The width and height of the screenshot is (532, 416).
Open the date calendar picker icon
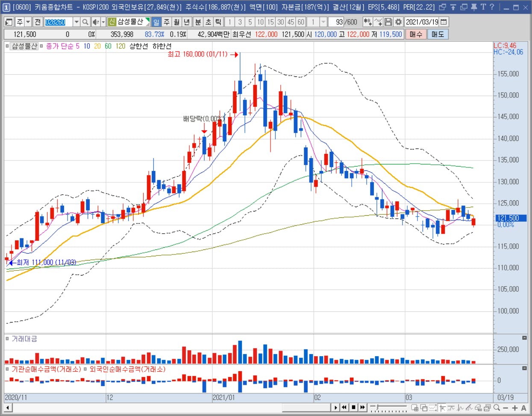tap(444, 22)
